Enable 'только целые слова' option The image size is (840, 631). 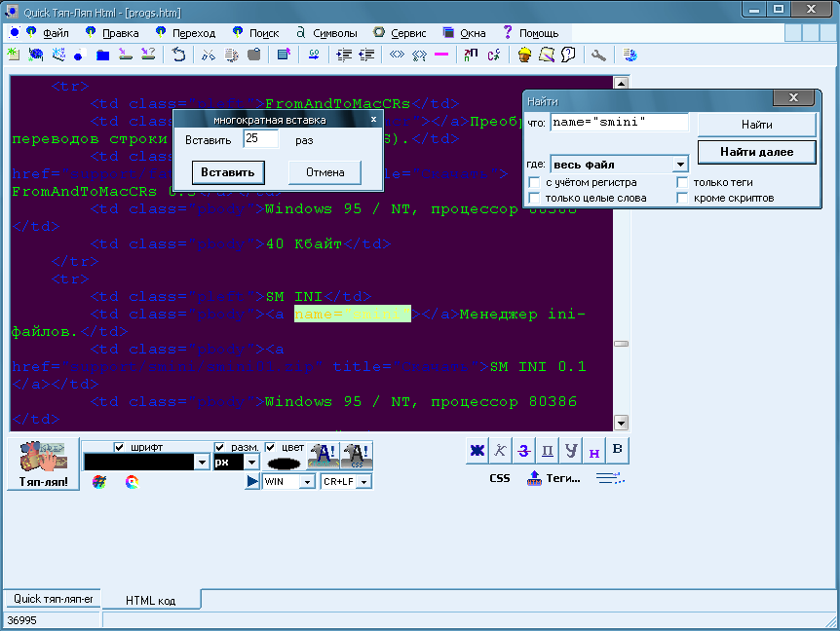coord(534,198)
